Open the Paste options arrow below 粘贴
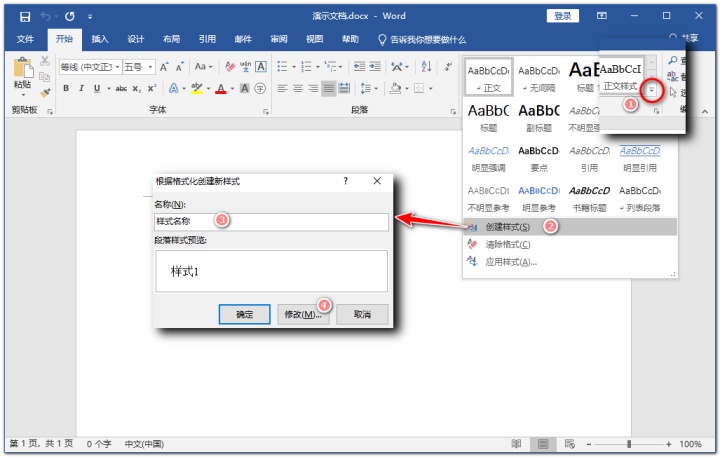 (x=23, y=95)
